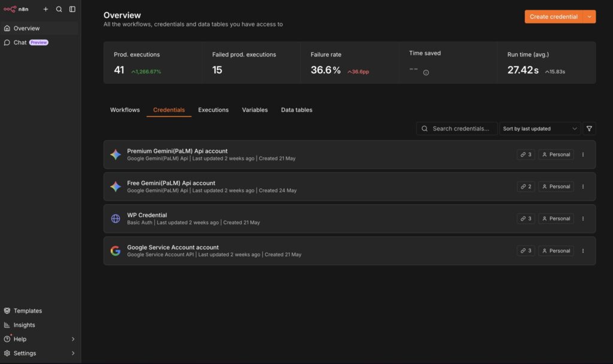Open search with the magnifier icon in sidebar
Image resolution: width=613 pixels, height=364 pixels.
59,9
